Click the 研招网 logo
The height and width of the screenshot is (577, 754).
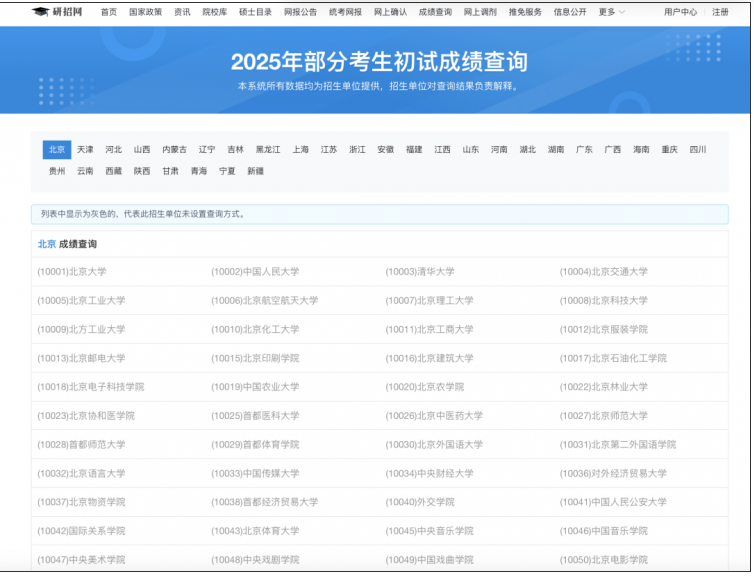[57, 12]
